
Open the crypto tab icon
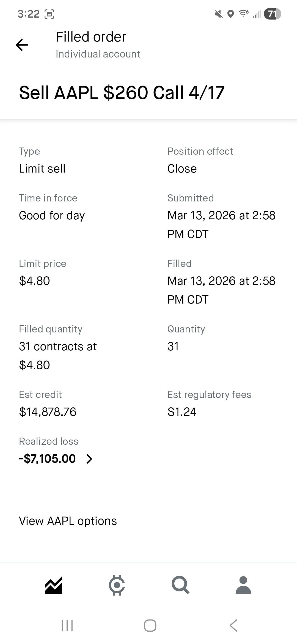point(117,585)
